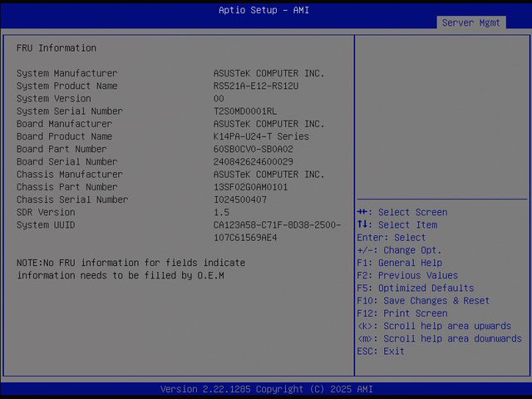Click F10: Save Changes & Reset line

[x=423, y=301]
